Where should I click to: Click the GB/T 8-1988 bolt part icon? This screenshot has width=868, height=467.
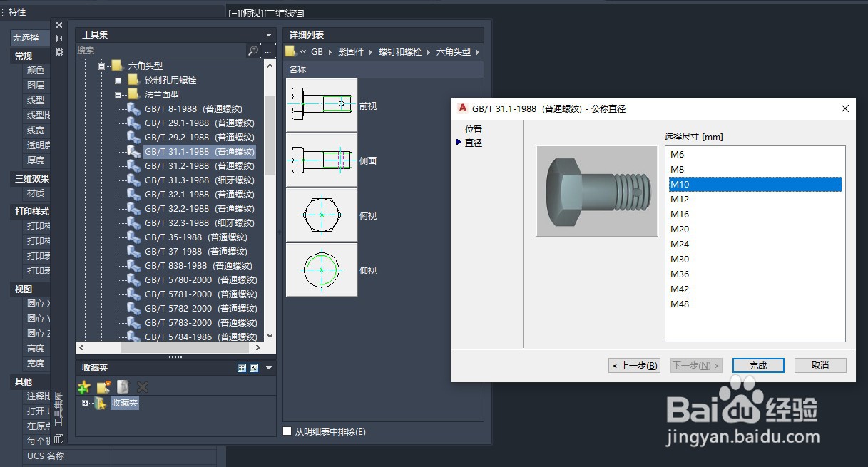pos(133,108)
